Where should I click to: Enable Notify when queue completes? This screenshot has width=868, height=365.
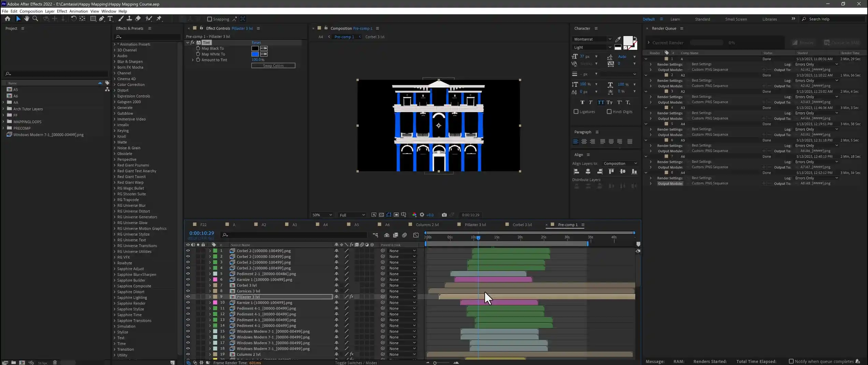click(x=791, y=361)
